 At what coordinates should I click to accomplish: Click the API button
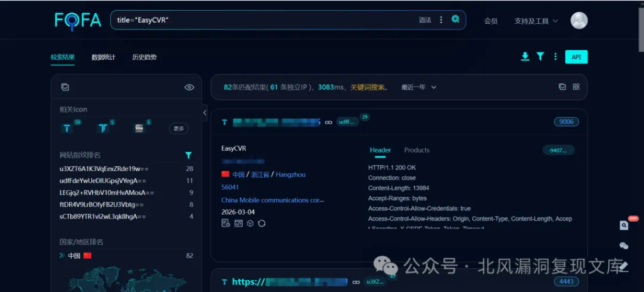click(576, 57)
